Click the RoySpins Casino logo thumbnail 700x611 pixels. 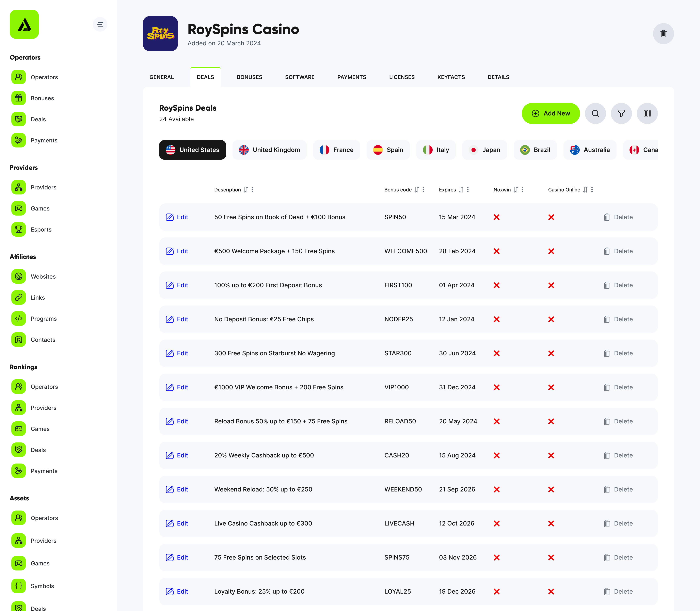160,33
